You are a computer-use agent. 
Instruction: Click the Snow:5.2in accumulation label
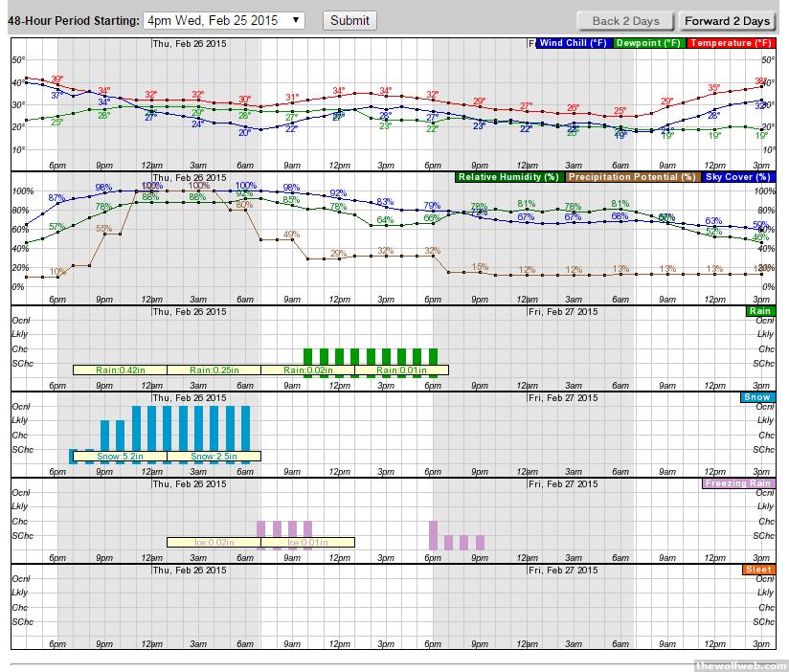point(119,457)
